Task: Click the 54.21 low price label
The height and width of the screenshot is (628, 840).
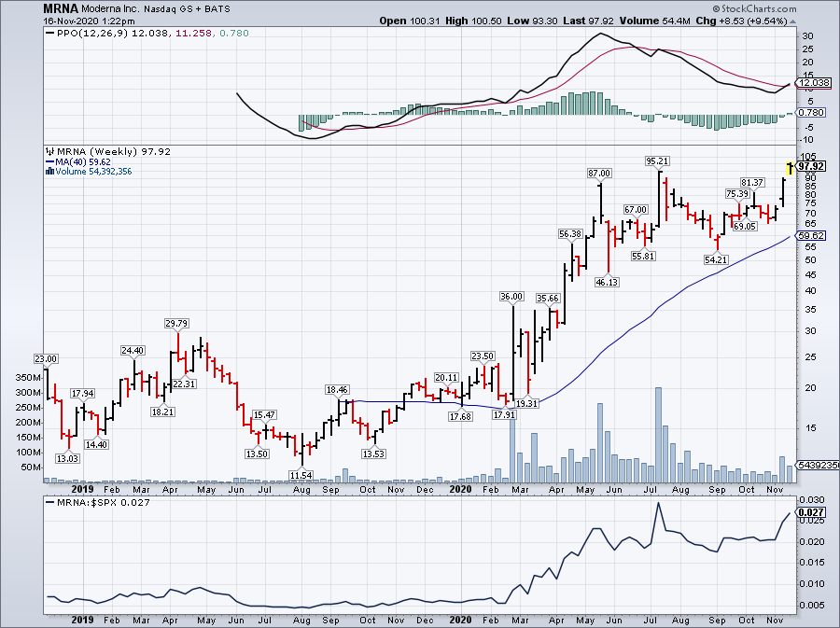Action: [716, 259]
